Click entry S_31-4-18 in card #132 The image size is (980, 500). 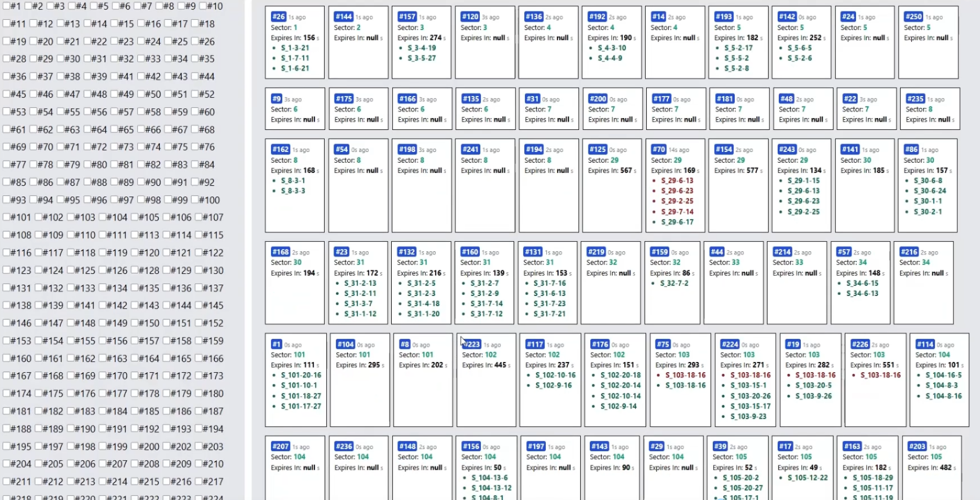click(423, 303)
